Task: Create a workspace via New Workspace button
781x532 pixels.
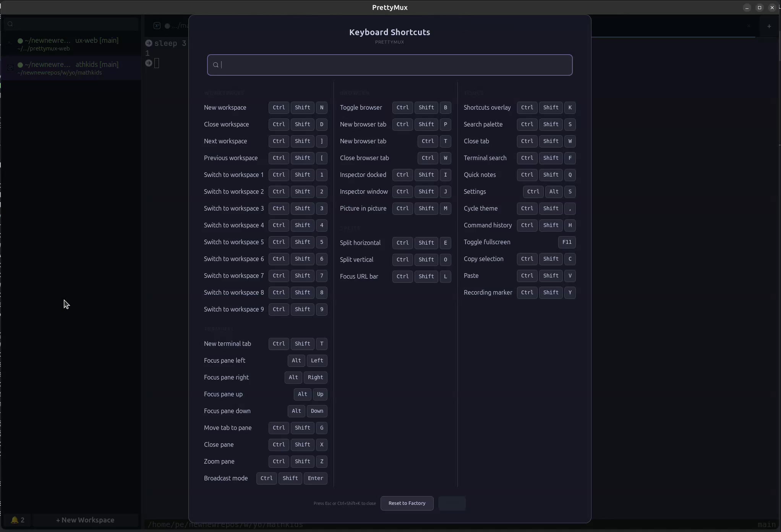Action: click(x=86, y=520)
